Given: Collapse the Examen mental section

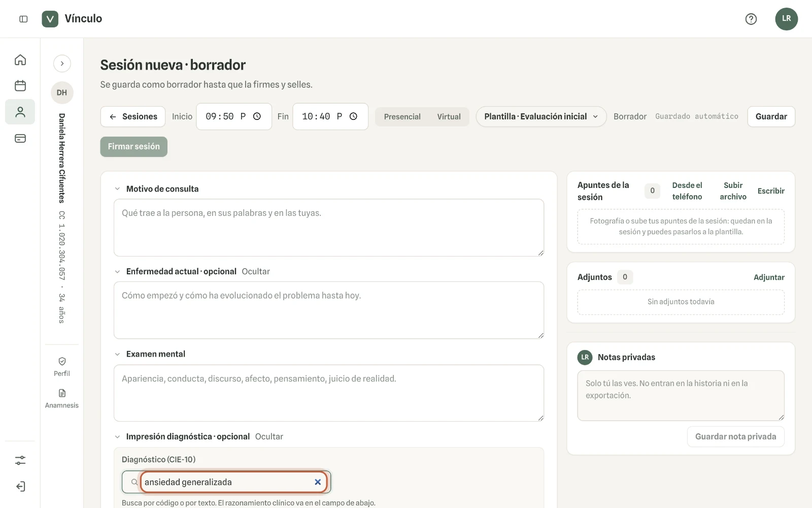Looking at the screenshot, I should [x=117, y=354].
